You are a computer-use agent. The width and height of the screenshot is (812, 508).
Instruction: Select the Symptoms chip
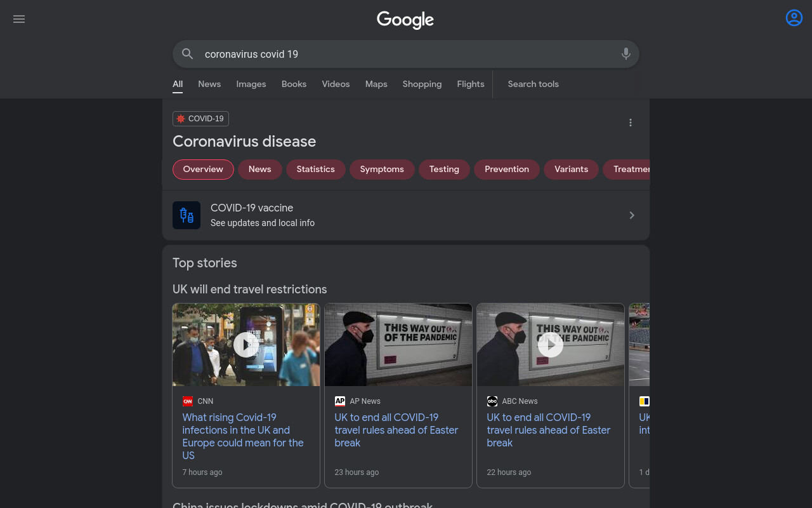point(382,170)
